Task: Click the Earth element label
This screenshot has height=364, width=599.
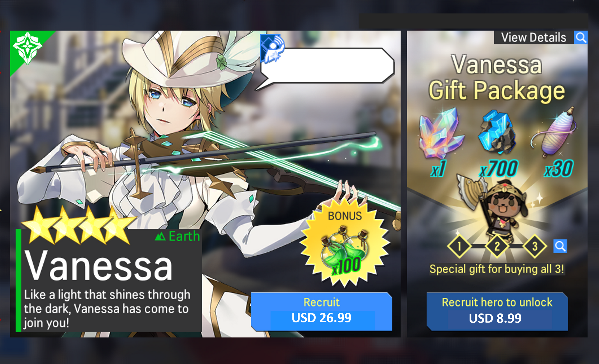Action: point(177,236)
